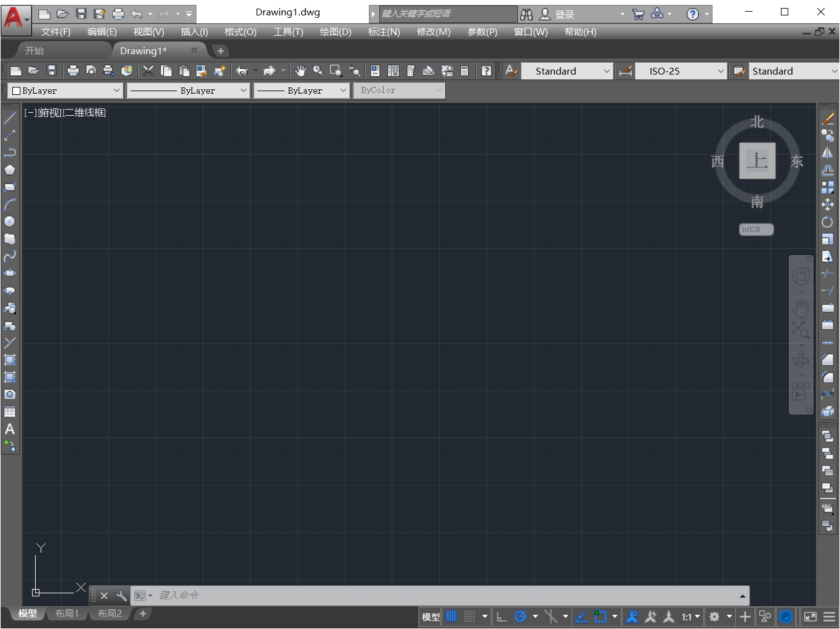Click the WCS coordinate system button
Viewport: 840px width, 629px height.
[756, 229]
